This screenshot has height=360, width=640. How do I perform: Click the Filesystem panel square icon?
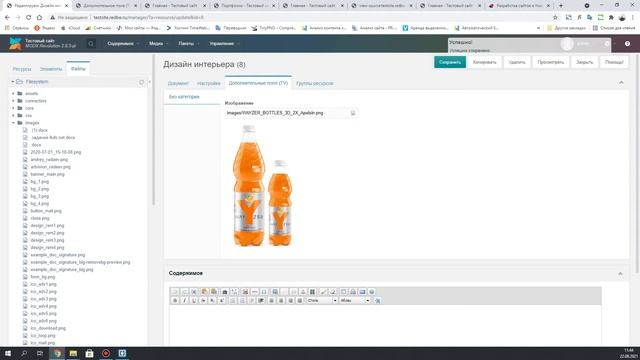click(x=142, y=82)
